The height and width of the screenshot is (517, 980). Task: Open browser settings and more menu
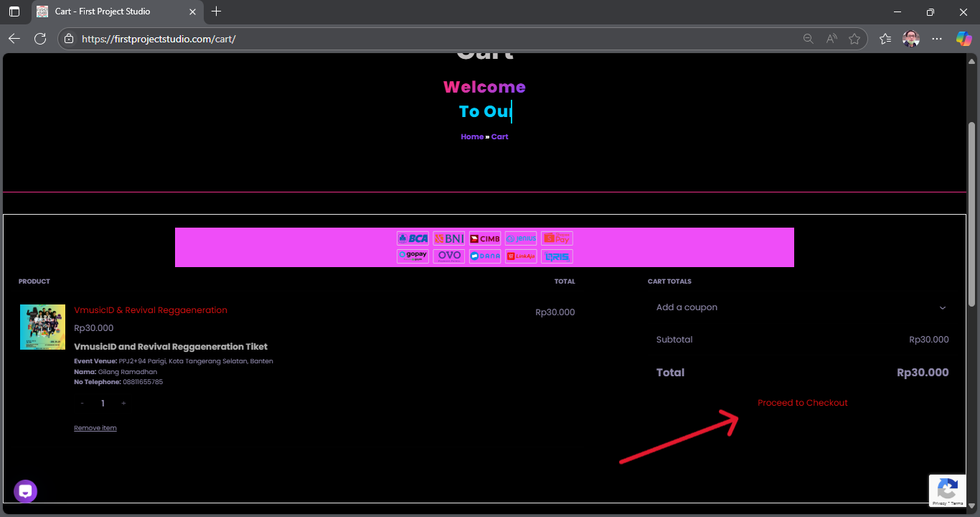point(937,39)
